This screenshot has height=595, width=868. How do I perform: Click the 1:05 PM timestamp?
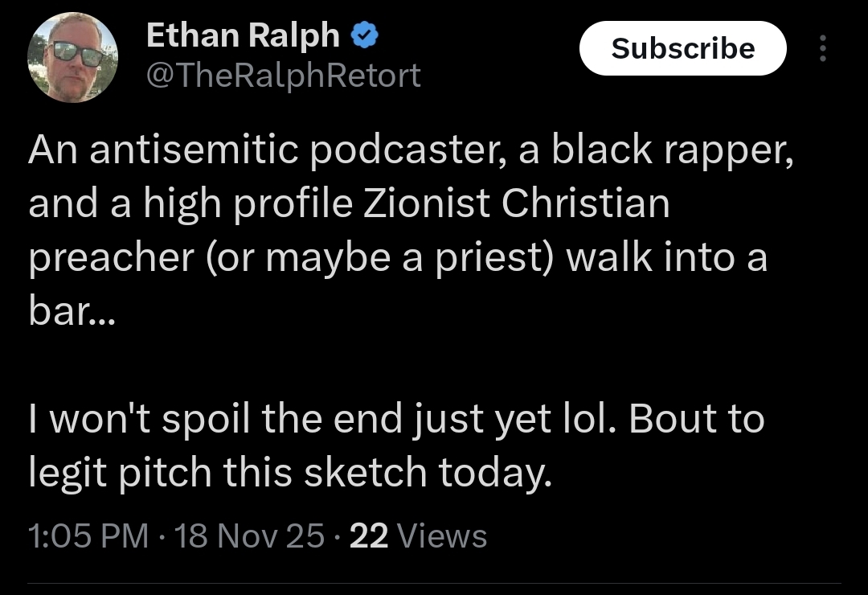pyautogui.click(x=88, y=535)
